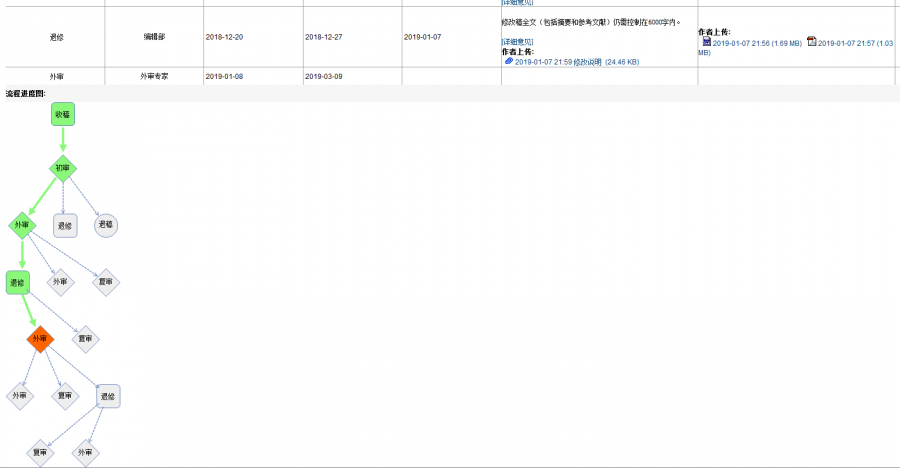Select the green 初审 diamond node
The image size is (900, 468).
63,168
